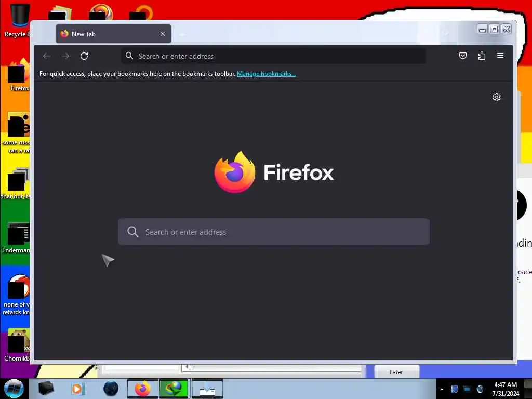The image size is (532, 399).
Task: Open the new tab personalize gear
Action: pyautogui.click(x=496, y=97)
